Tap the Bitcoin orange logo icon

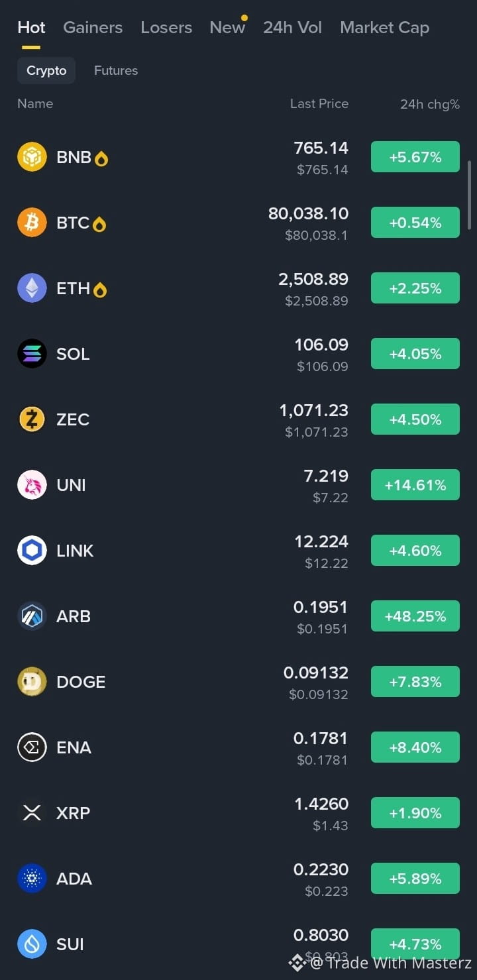click(x=32, y=223)
